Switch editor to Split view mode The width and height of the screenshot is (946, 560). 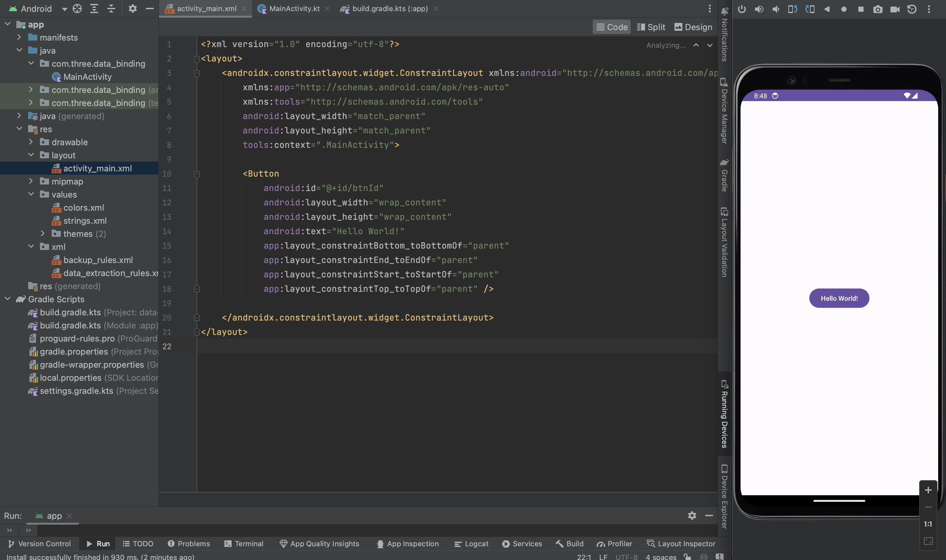tap(651, 27)
